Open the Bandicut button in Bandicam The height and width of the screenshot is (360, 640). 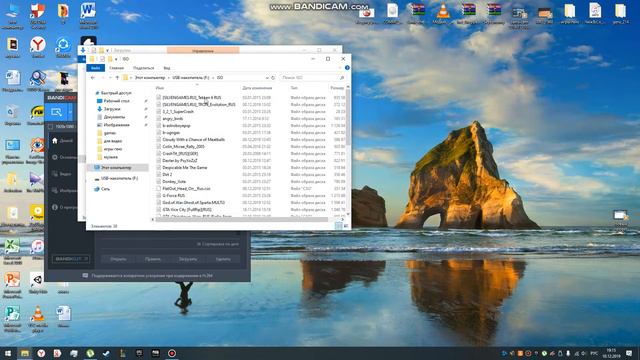pyautogui.click(x=71, y=259)
